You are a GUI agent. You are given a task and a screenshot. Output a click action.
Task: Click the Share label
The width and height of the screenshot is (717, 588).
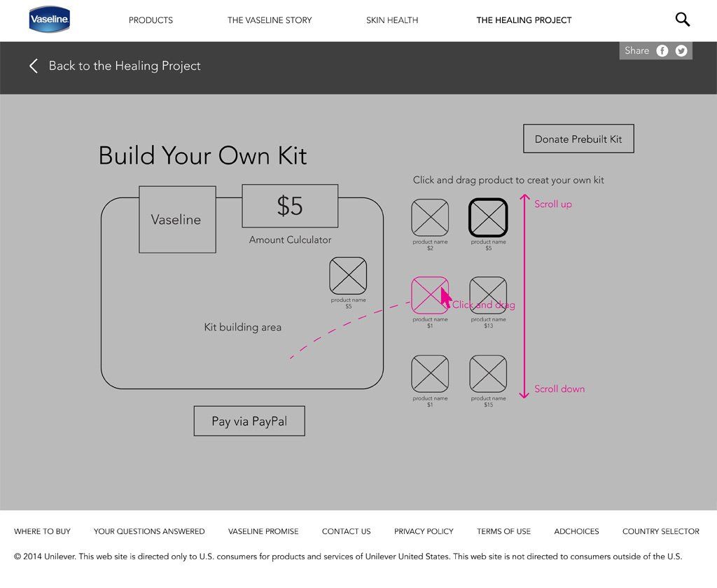[637, 51]
